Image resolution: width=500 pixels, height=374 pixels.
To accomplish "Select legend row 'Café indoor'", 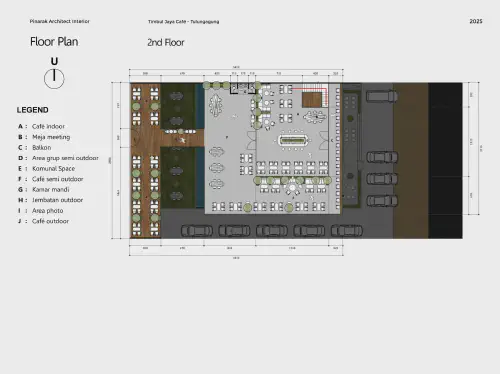I will point(41,126).
